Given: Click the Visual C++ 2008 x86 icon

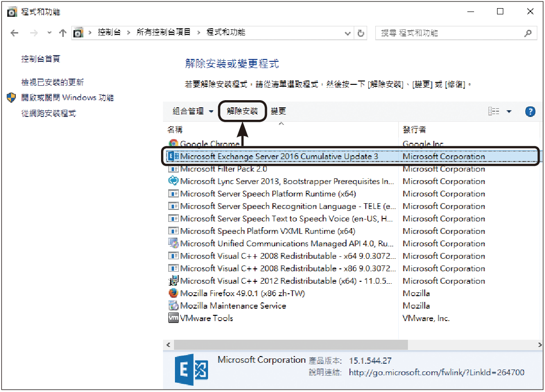Looking at the screenshot, I should click(173, 268).
